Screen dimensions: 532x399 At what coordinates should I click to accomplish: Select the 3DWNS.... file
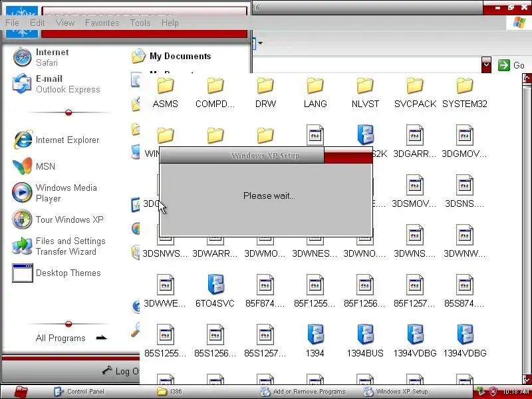[x=414, y=241]
